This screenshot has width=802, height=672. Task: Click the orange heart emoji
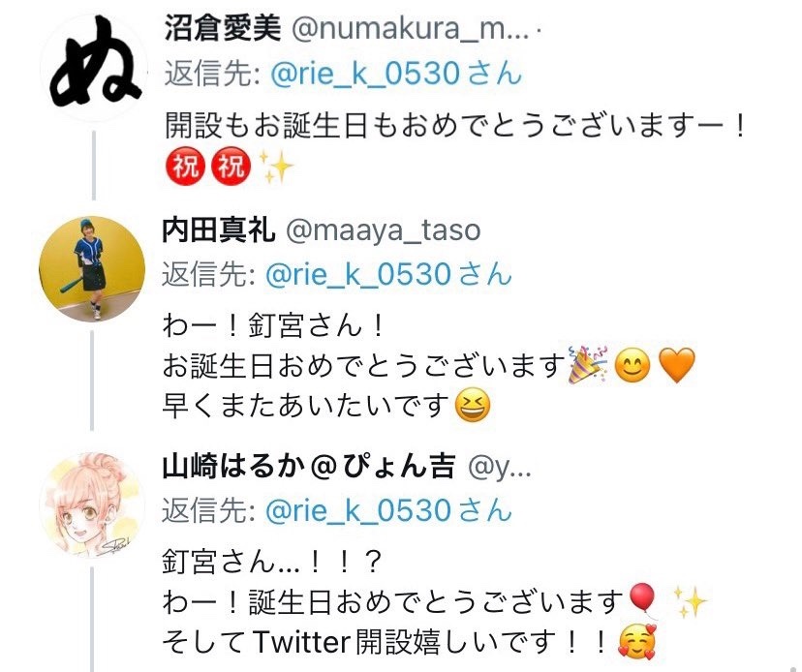coord(677,365)
